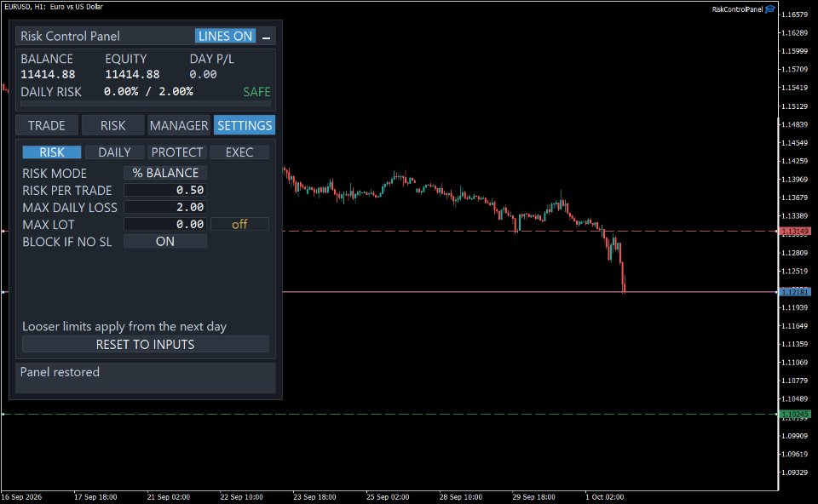This screenshot has height=504, width=818.
Task: Open the RISK main tab next to TRADE
Action: pos(112,126)
